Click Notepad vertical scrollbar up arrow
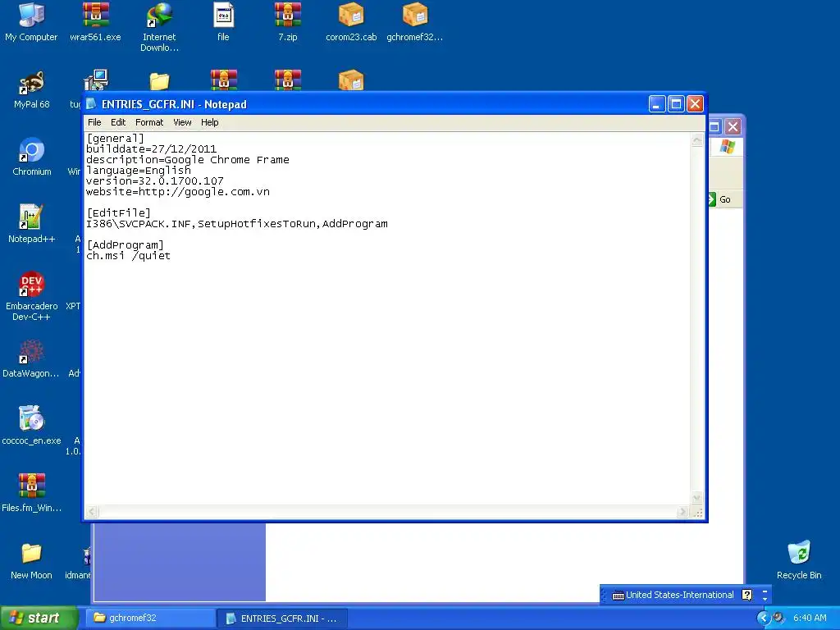The height and width of the screenshot is (630, 840). click(x=697, y=141)
